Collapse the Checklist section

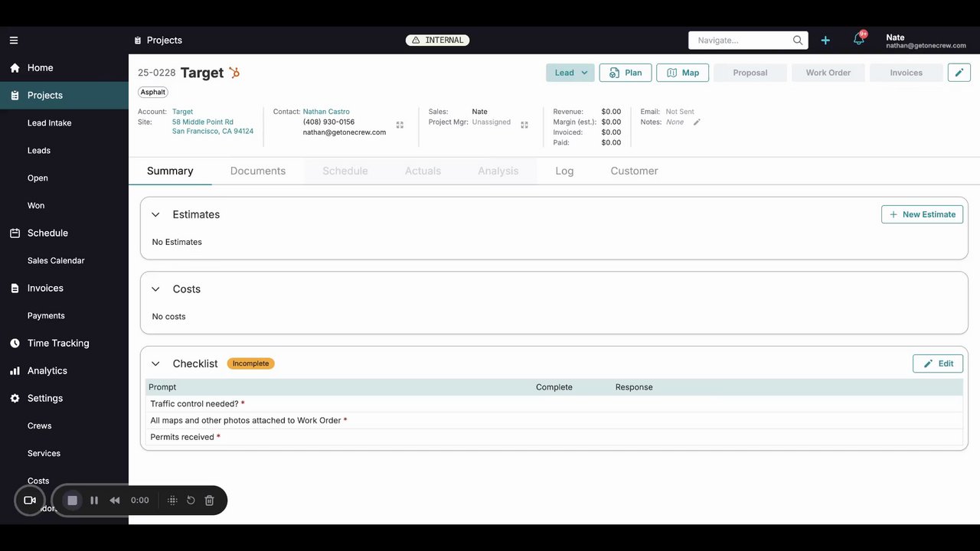pos(155,364)
